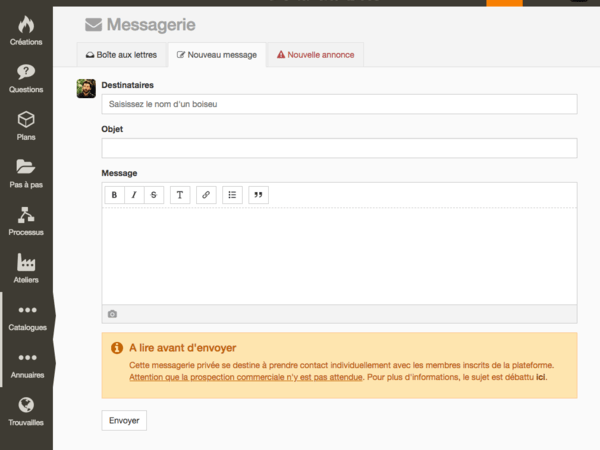Click the Destinataires input field
The height and width of the screenshot is (450, 600).
339,104
